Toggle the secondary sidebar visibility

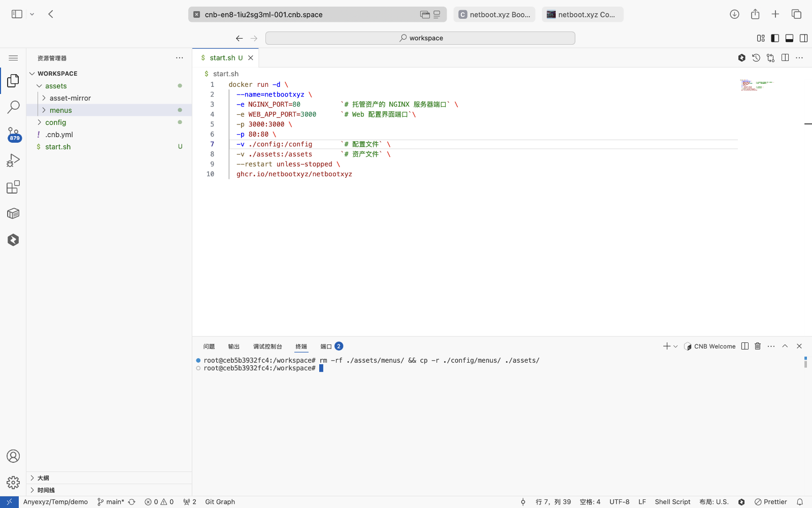coord(803,38)
